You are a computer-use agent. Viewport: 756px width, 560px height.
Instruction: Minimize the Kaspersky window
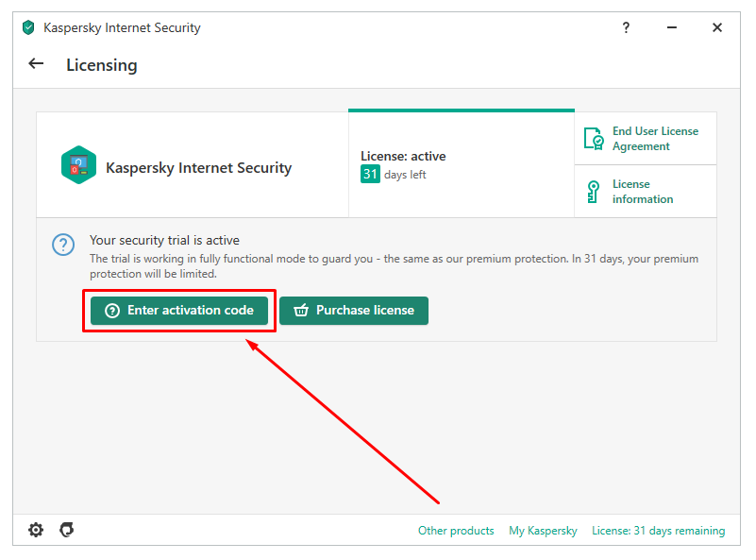tap(672, 27)
